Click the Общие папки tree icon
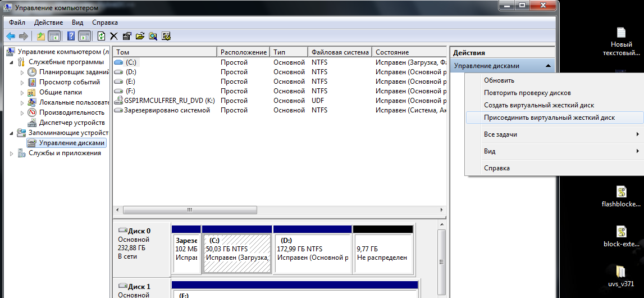 pos(32,92)
